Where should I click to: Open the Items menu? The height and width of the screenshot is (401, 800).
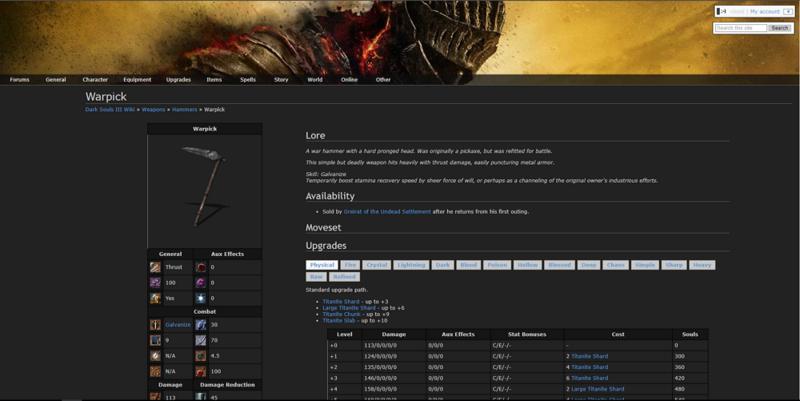tap(214, 80)
